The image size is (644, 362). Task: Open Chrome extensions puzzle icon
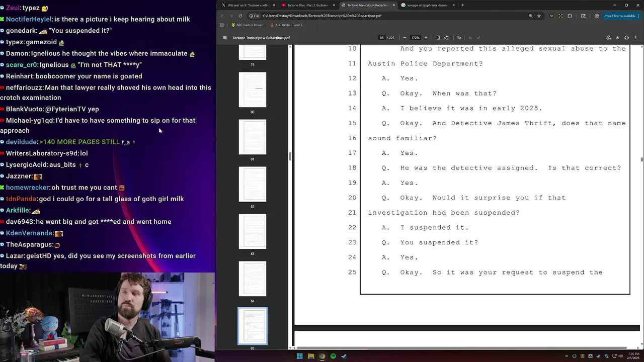click(x=570, y=16)
